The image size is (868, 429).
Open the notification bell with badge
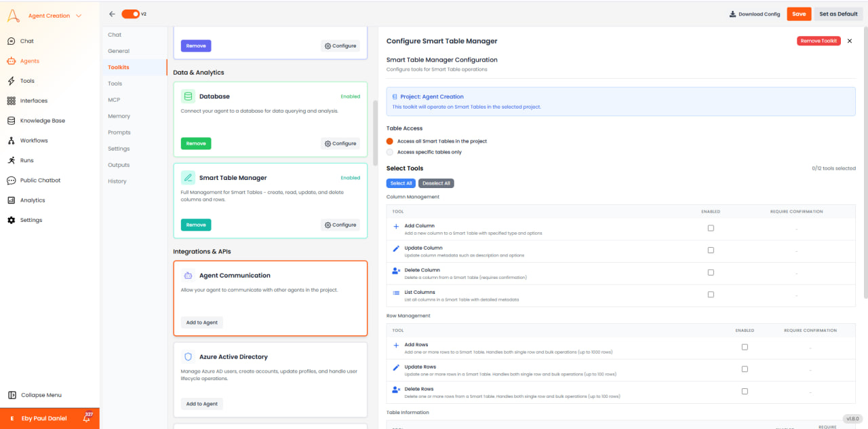(87, 417)
